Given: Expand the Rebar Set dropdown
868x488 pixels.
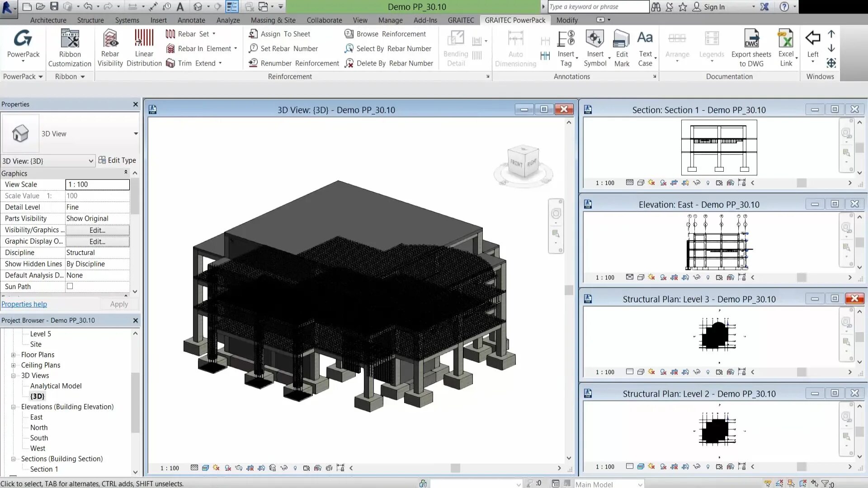Looking at the screenshot, I should (214, 34).
